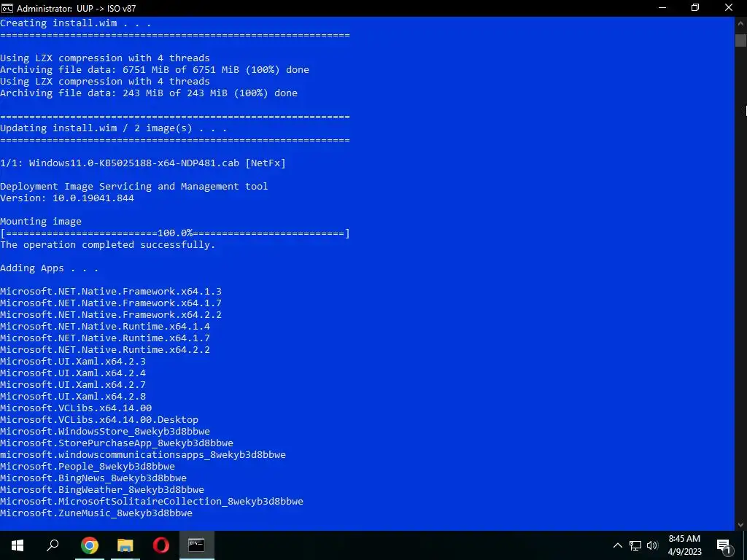Click microsoft.windowscommunicationsapps_8wekyb3d8bbwe line

143,455
